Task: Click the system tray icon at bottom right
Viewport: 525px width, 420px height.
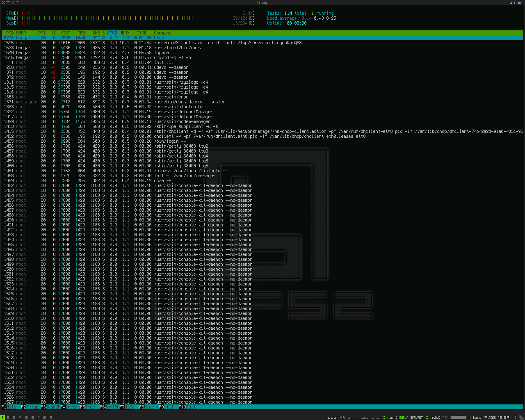Action: click(521, 418)
